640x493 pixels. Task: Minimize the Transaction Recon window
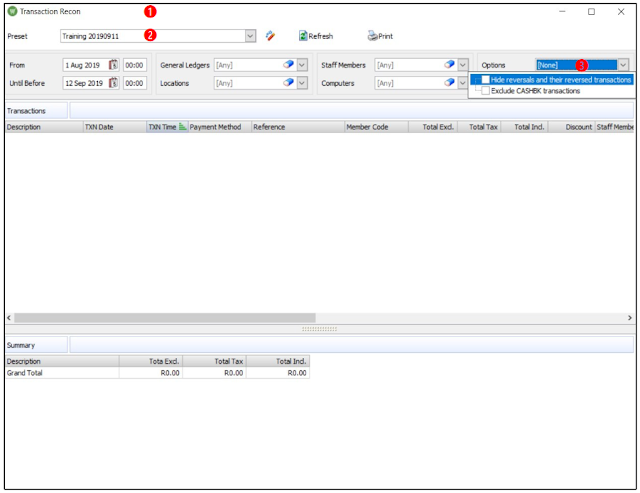562,11
